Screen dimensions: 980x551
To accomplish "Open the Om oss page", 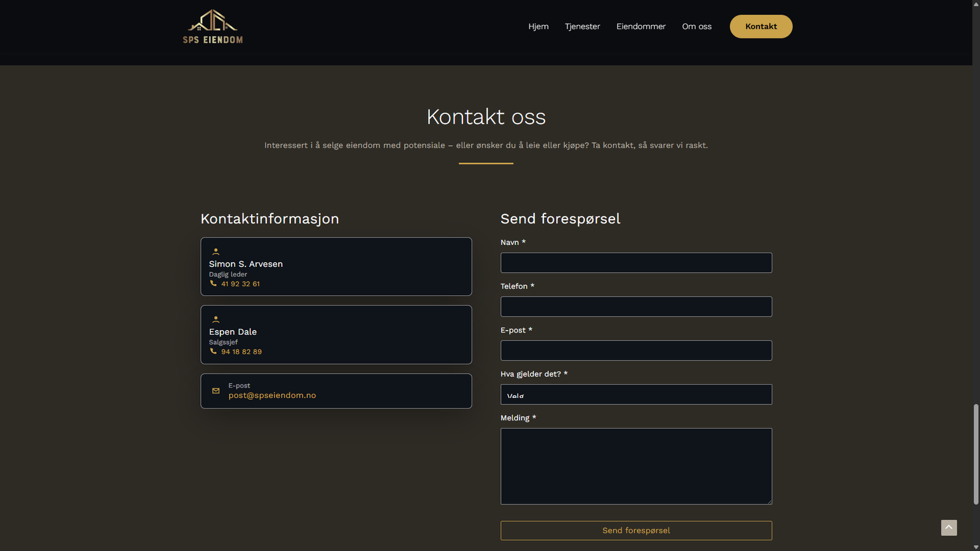I will (696, 26).
